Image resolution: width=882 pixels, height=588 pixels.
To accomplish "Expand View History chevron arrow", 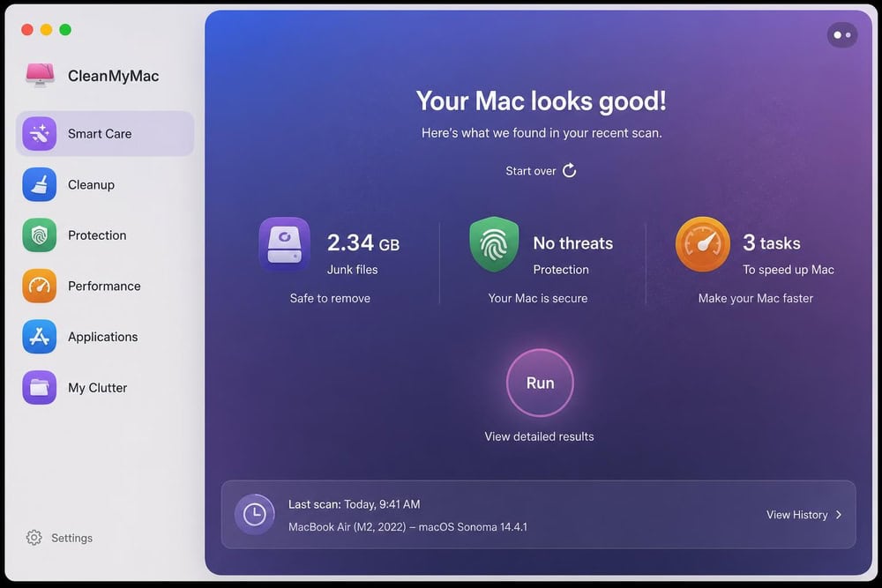I will pos(839,514).
